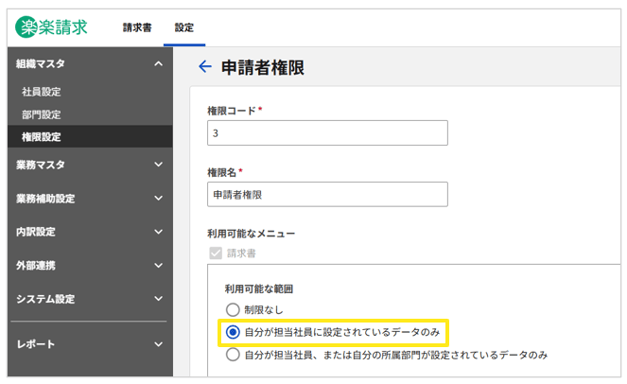The width and height of the screenshot is (627, 384).
Task: Switch to the 設定 tab
Action: pyautogui.click(x=184, y=28)
